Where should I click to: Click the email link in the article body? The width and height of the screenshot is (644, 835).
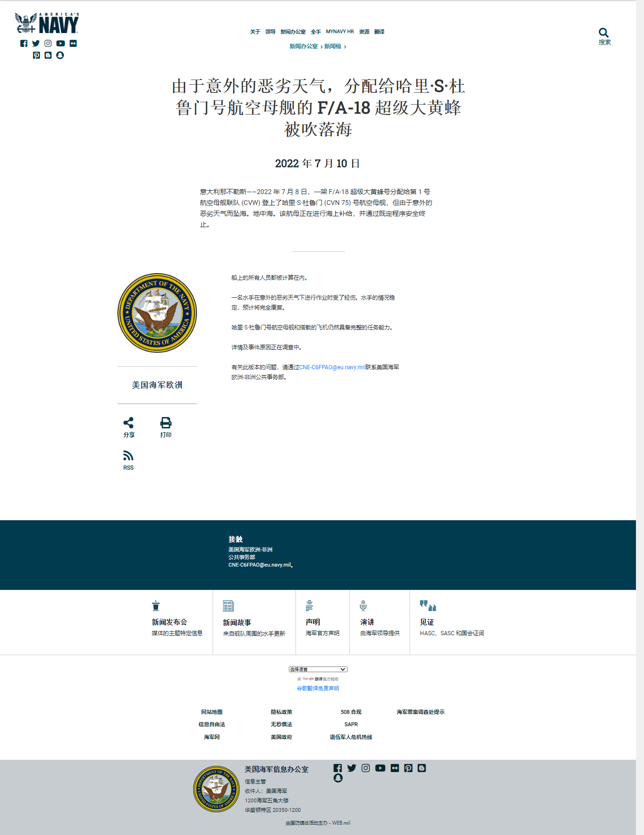tap(332, 367)
